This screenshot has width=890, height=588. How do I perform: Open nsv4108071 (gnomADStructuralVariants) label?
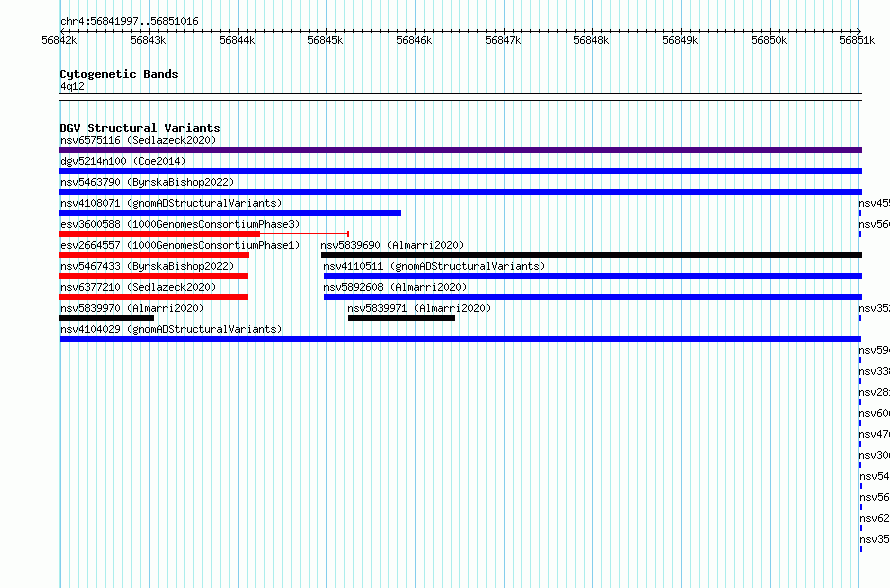click(171, 203)
